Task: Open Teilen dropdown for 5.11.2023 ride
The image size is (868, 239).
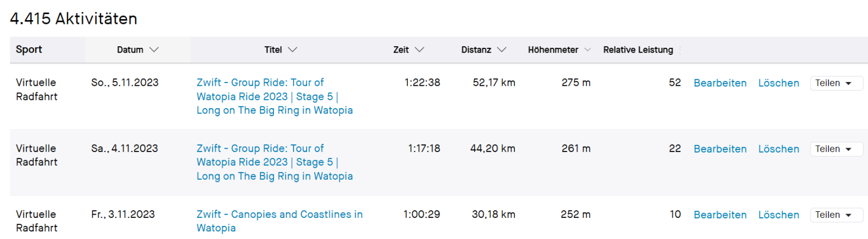Action: click(835, 83)
